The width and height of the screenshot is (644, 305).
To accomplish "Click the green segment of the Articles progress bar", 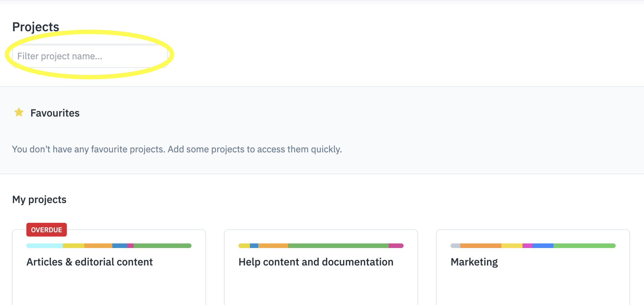I will click(x=162, y=245).
